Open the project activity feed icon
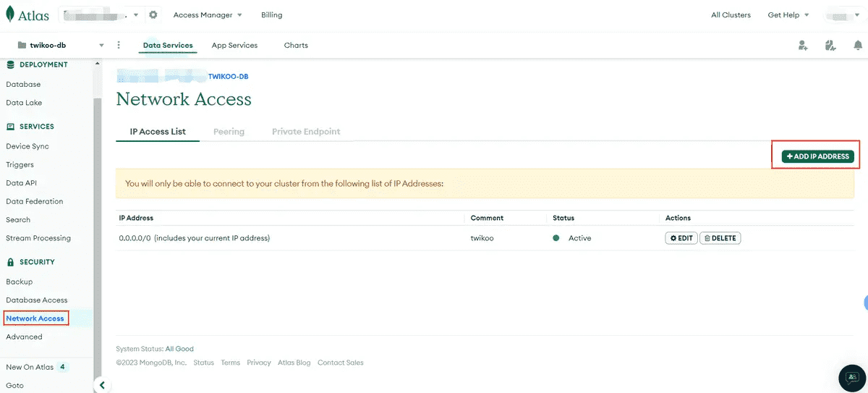 [x=830, y=46]
